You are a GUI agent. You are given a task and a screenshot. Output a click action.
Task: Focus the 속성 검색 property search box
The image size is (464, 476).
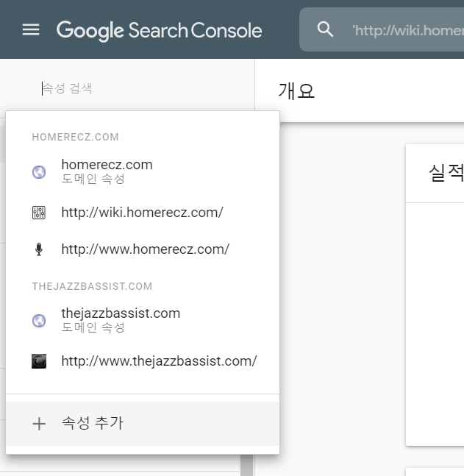pyautogui.click(x=110, y=88)
